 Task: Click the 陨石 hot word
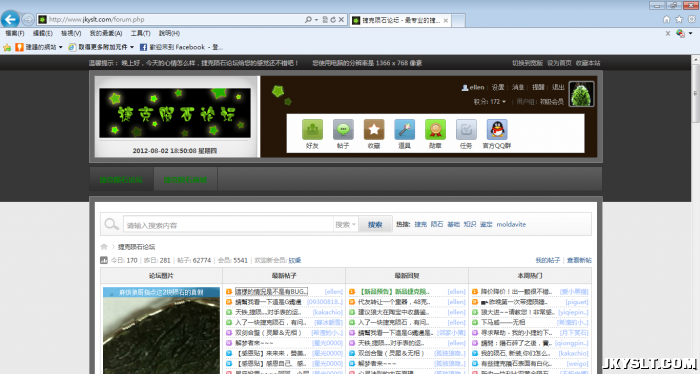coord(437,224)
